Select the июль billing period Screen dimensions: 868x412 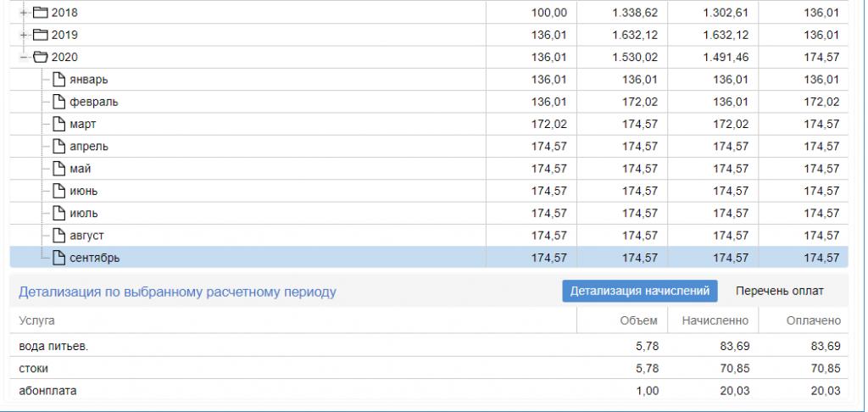click(83, 213)
